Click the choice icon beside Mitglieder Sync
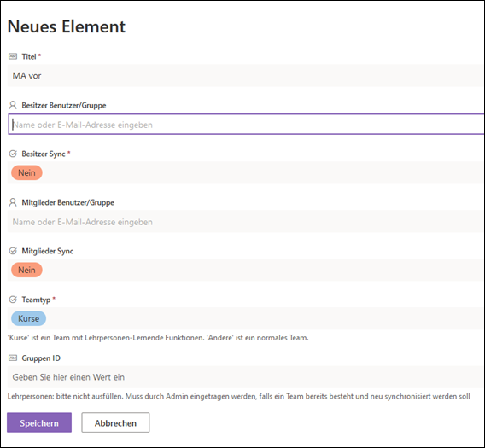The width and height of the screenshot is (485, 448). [x=13, y=251]
